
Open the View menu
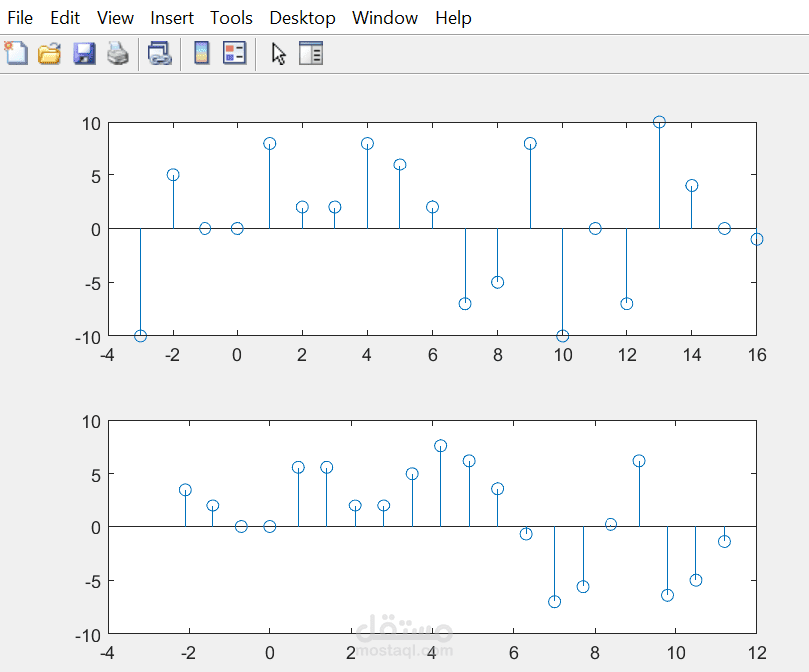[115, 18]
